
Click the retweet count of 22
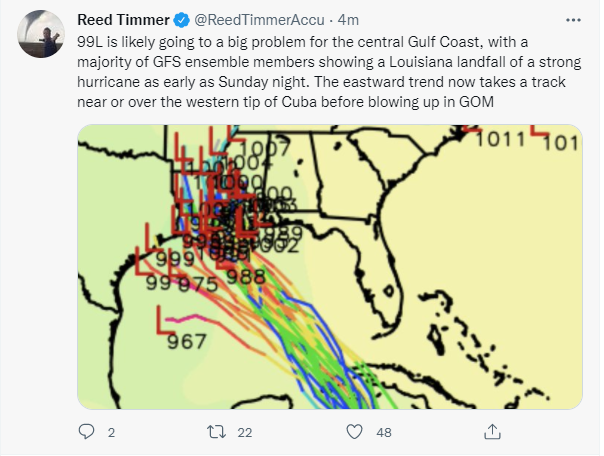(x=241, y=433)
